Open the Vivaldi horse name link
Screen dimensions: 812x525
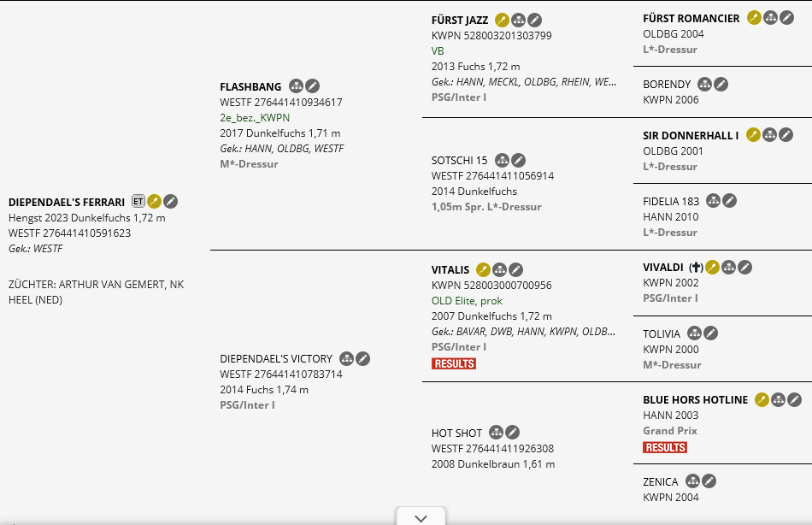coord(663,268)
